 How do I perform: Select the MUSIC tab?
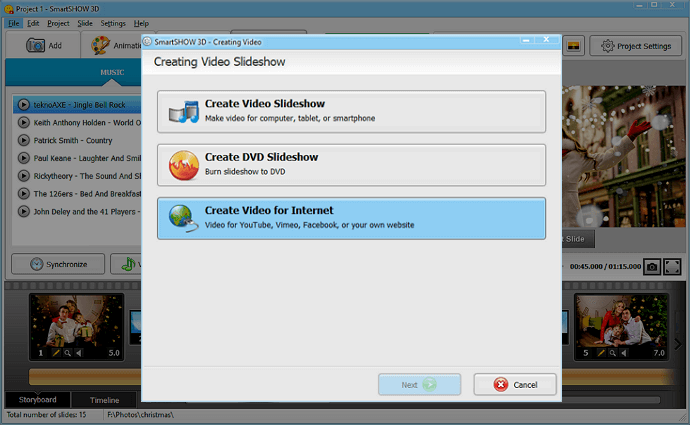click(112, 72)
